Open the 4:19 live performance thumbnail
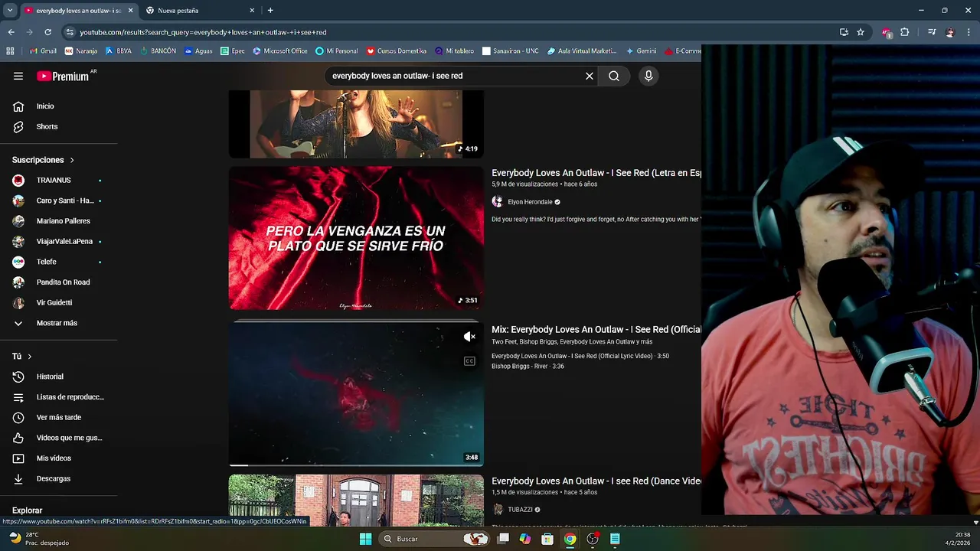This screenshot has width=980, height=551. click(356, 124)
